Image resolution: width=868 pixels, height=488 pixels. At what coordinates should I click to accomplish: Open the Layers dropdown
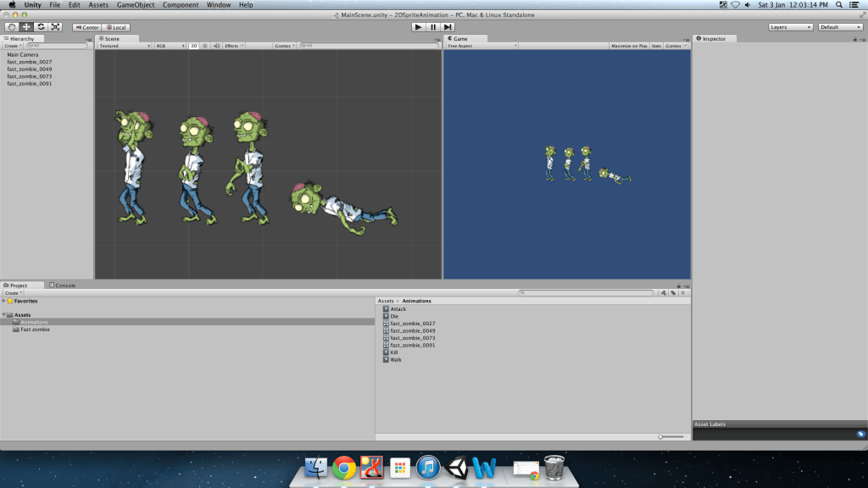pos(791,27)
